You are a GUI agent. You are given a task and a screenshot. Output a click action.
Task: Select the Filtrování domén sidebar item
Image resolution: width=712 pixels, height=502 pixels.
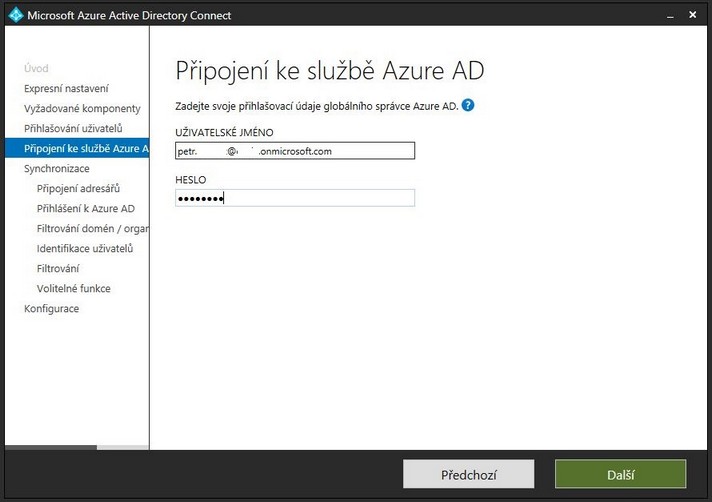(x=93, y=228)
